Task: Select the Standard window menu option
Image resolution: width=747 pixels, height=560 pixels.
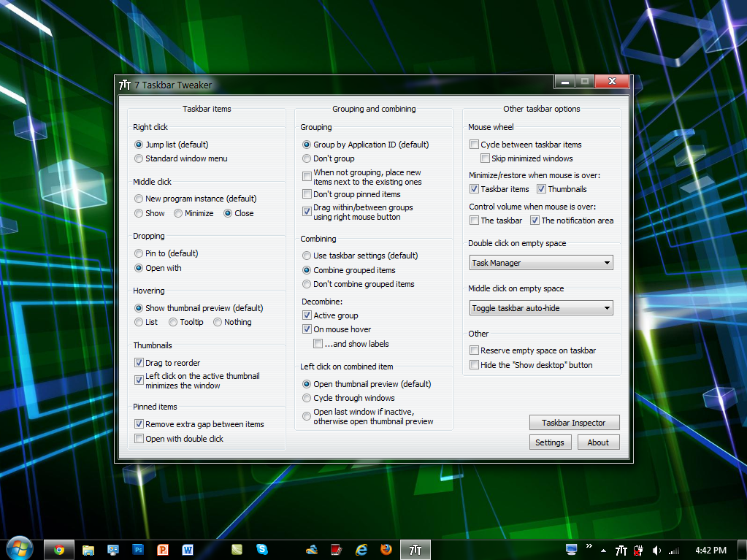Action: (138, 158)
